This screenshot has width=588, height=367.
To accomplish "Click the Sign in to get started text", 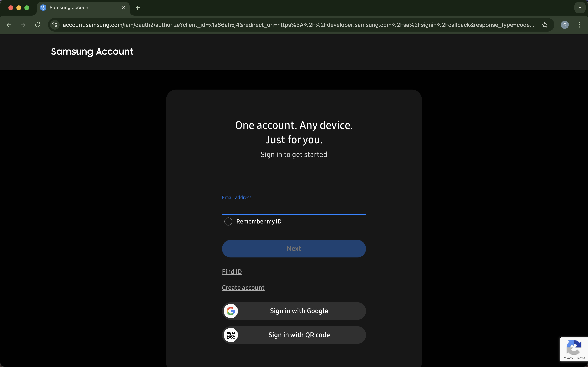I will coord(294,154).
